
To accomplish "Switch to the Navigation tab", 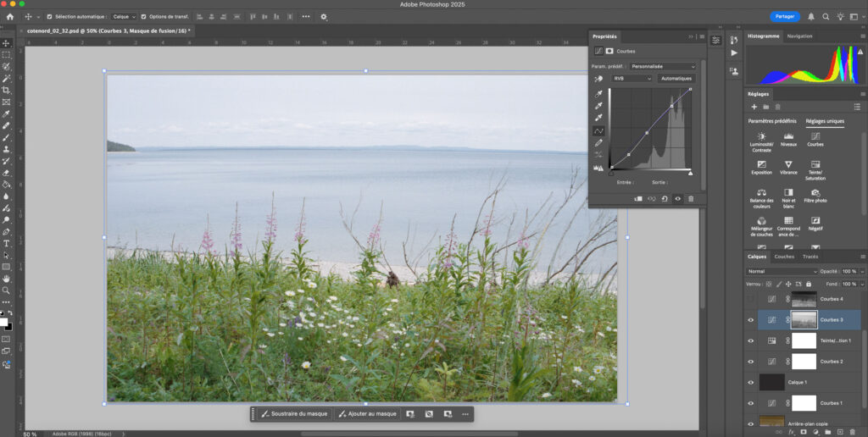I will pyautogui.click(x=799, y=36).
